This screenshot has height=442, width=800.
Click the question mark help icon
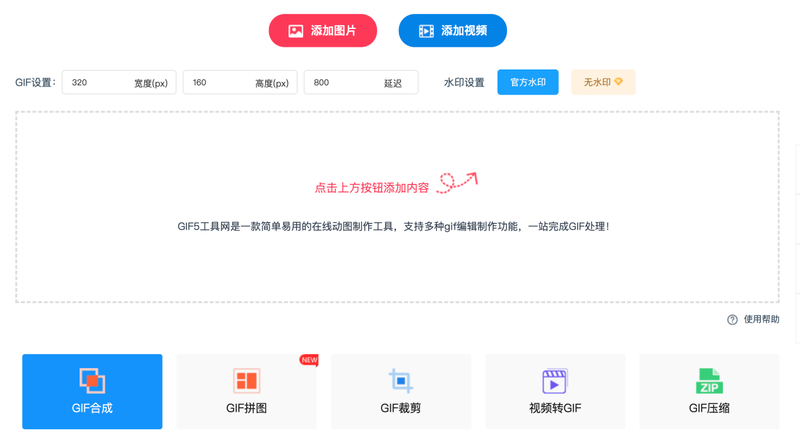pos(732,320)
